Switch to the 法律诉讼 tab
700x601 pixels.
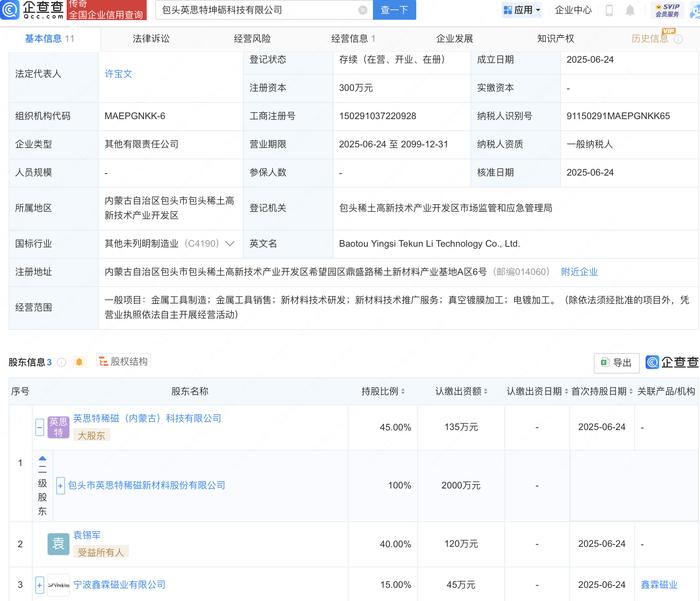pyautogui.click(x=151, y=39)
